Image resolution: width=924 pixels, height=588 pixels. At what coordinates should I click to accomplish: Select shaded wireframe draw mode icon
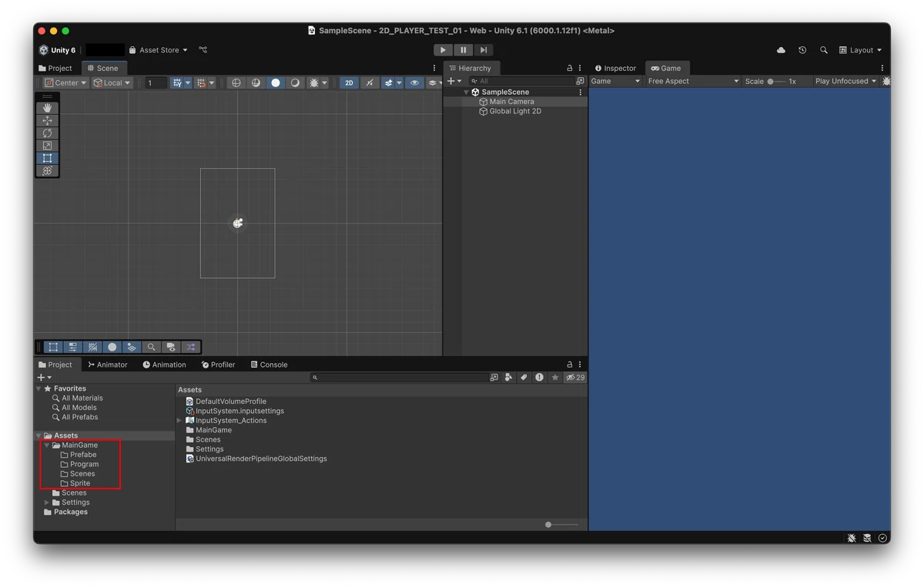[x=256, y=82]
